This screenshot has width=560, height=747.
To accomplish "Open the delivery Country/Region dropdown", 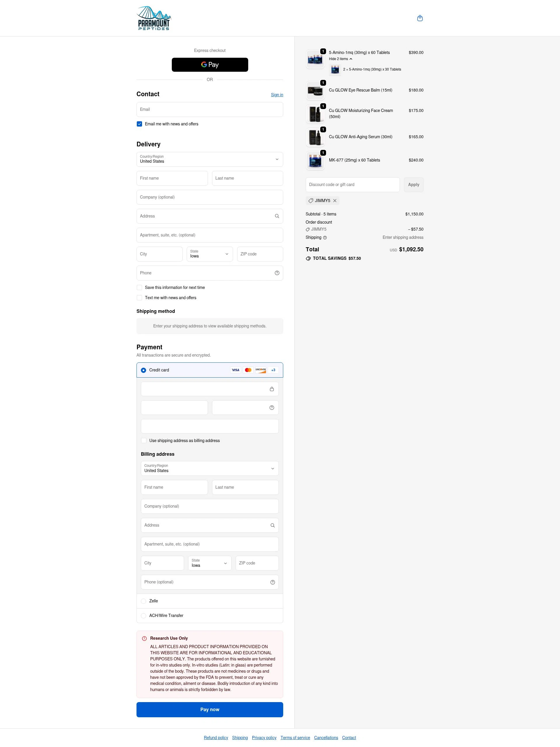I will (x=209, y=159).
